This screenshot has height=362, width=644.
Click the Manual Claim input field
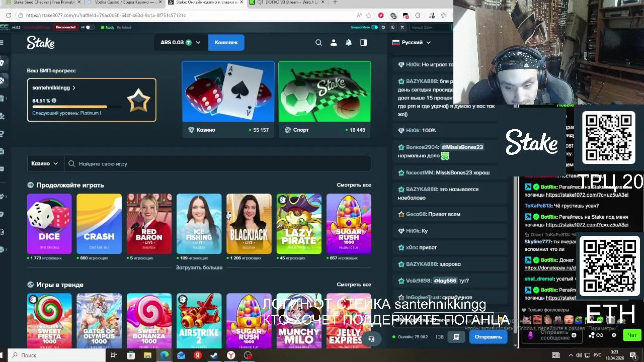click(x=429, y=27)
